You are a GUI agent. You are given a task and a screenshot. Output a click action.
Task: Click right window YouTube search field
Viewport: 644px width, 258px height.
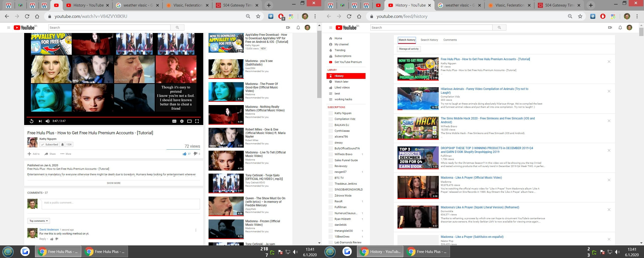[431, 27]
